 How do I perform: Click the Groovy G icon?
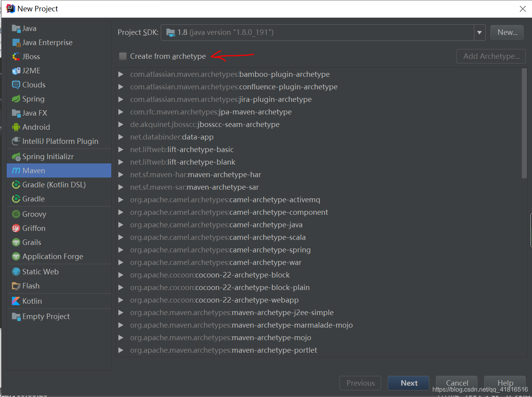click(16, 214)
